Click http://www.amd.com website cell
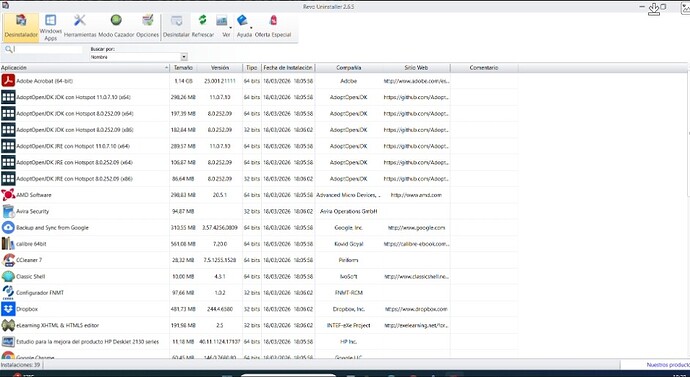The height and width of the screenshot is (377, 690). pos(416,195)
